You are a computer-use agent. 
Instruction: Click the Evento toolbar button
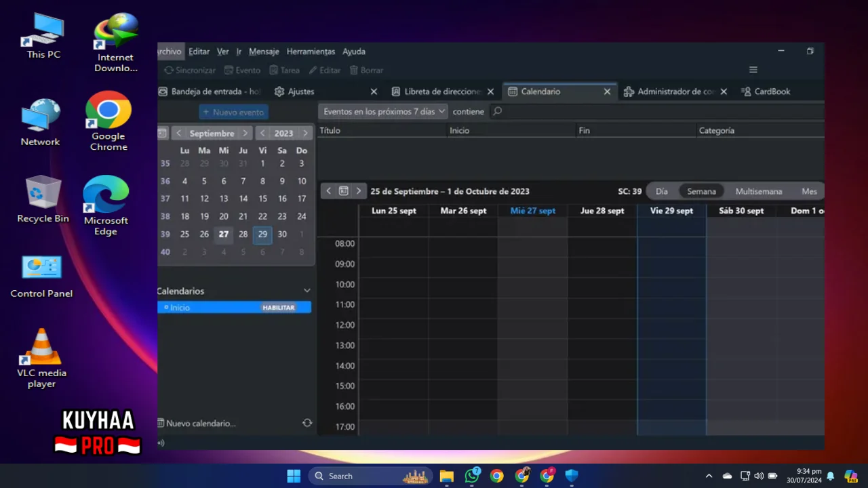(x=242, y=70)
